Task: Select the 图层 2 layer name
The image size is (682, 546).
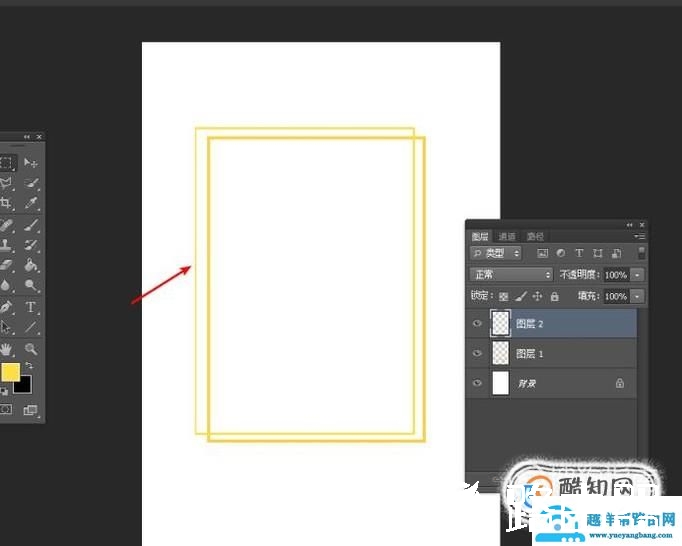Action: click(529, 324)
